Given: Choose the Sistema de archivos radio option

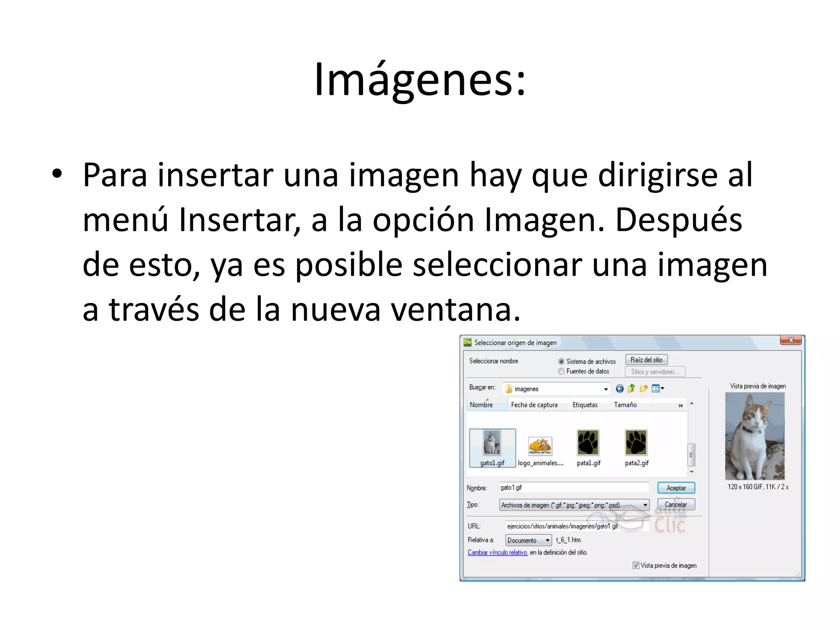Looking at the screenshot, I should (x=561, y=361).
